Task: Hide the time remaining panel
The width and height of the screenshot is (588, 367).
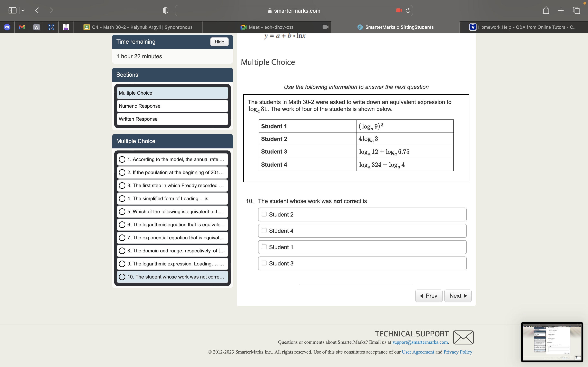Action: click(219, 42)
